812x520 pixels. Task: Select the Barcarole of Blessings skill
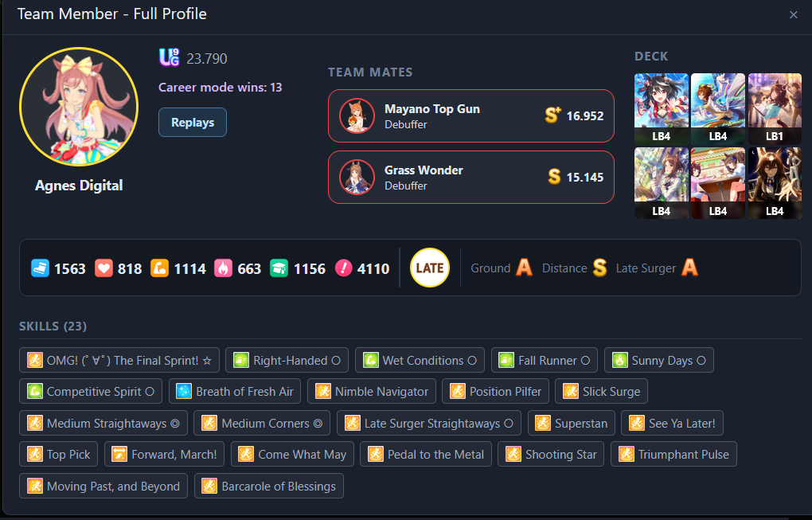[269, 486]
